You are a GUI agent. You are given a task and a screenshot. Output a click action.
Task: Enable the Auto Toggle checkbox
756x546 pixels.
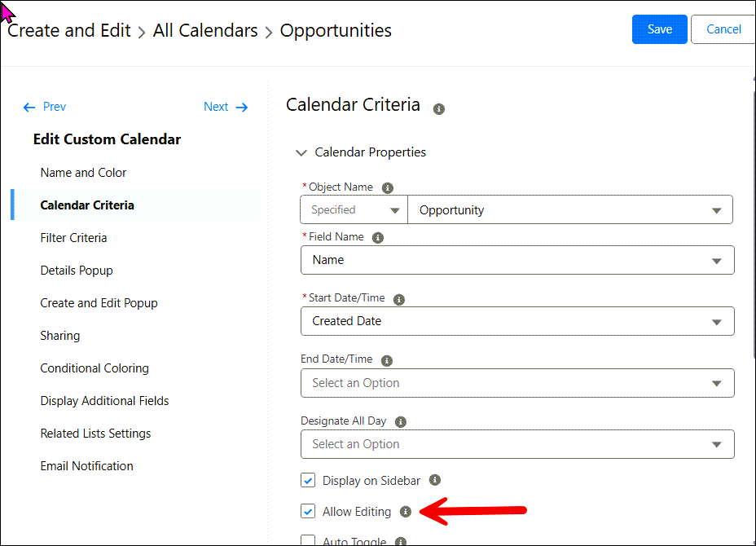pyautogui.click(x=308, y=540)
